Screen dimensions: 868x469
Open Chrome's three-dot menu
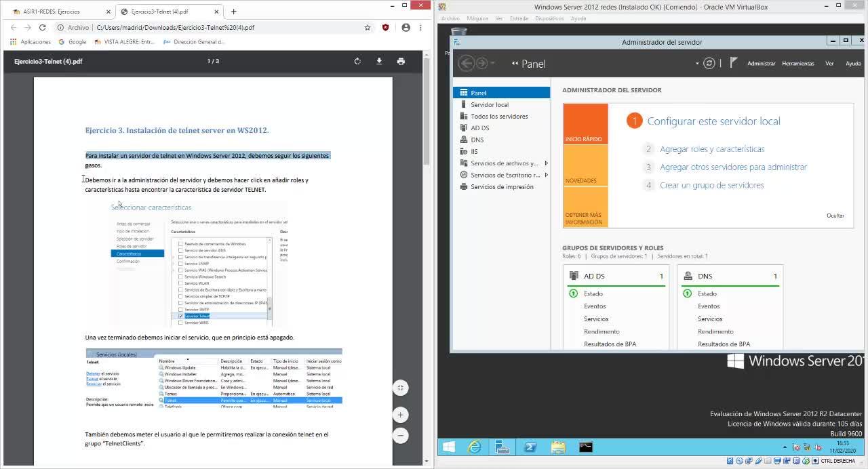(x=422, y=28)
